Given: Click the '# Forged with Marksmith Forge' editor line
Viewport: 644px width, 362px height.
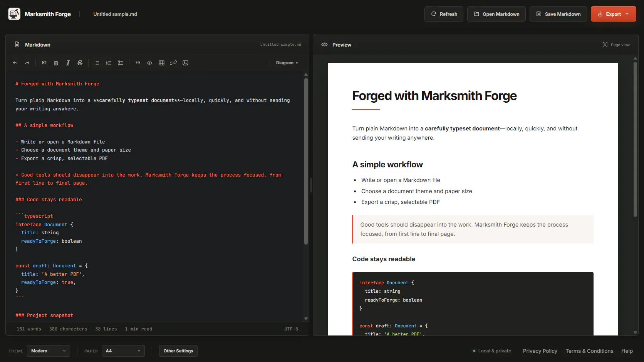Looking at the screenshot, I should tap(57, 84).
